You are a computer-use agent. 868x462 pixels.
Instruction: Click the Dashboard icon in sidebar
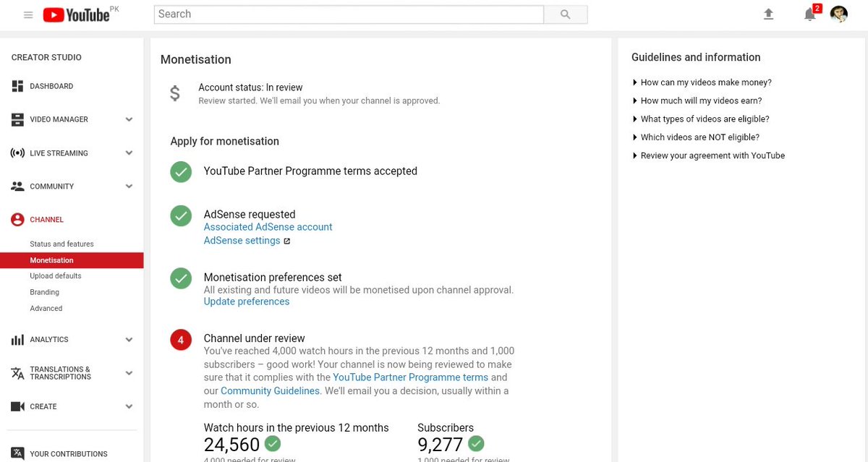18,86
